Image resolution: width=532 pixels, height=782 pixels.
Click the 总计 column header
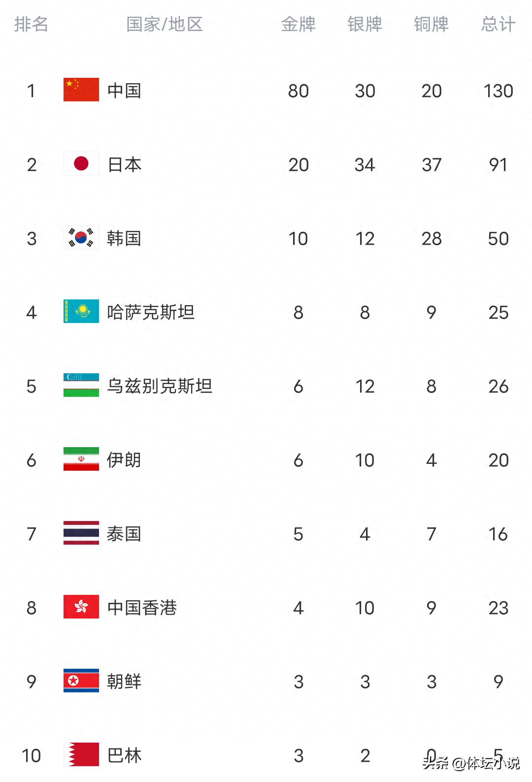tap(499, 24)
